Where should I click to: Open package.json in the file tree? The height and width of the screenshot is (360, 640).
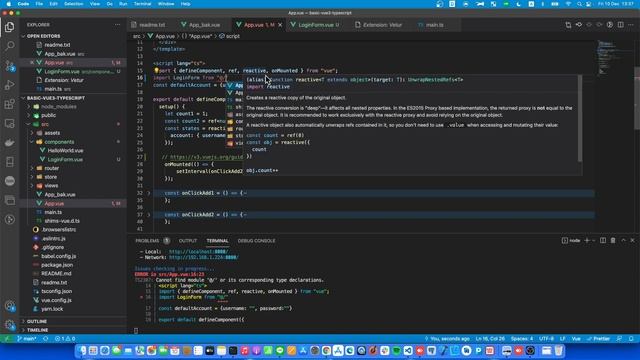pyautogui.click(x=57, y=265)
